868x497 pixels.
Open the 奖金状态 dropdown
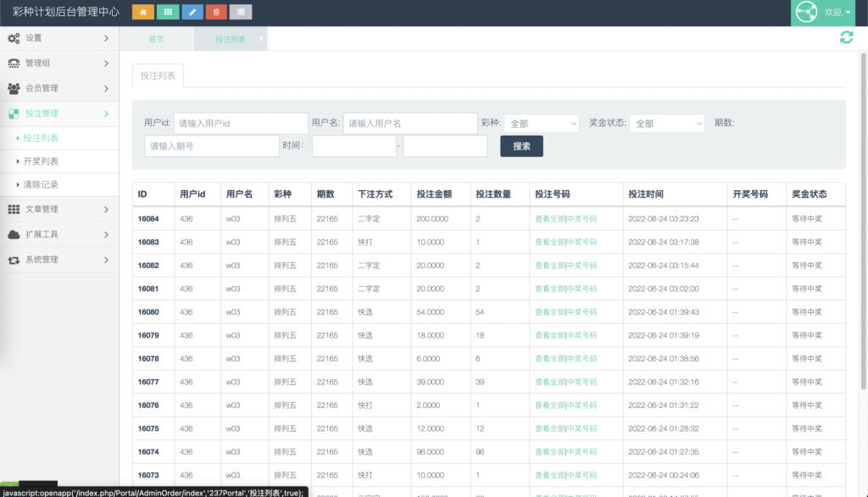[667, 123]
